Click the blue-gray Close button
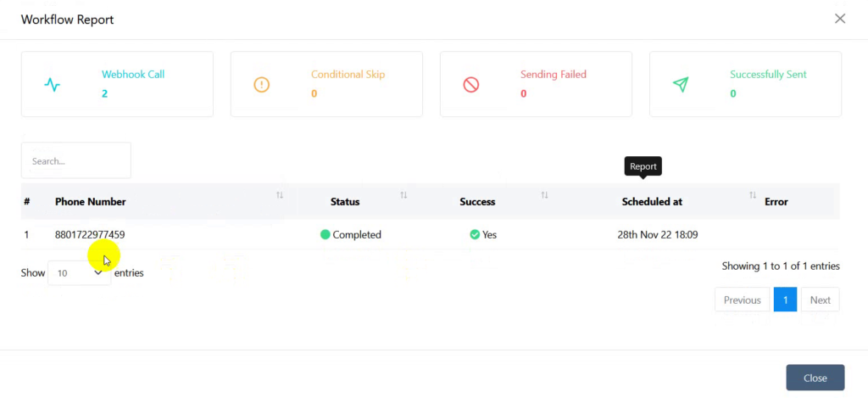The height and width of the screenshot is (398, 868). [x=815, y=378]
